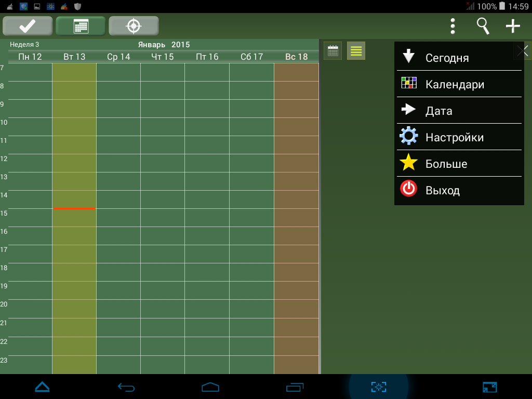Open Календари menu item
Viewport: 532px width, 399px height.
(x=459, y=84)
